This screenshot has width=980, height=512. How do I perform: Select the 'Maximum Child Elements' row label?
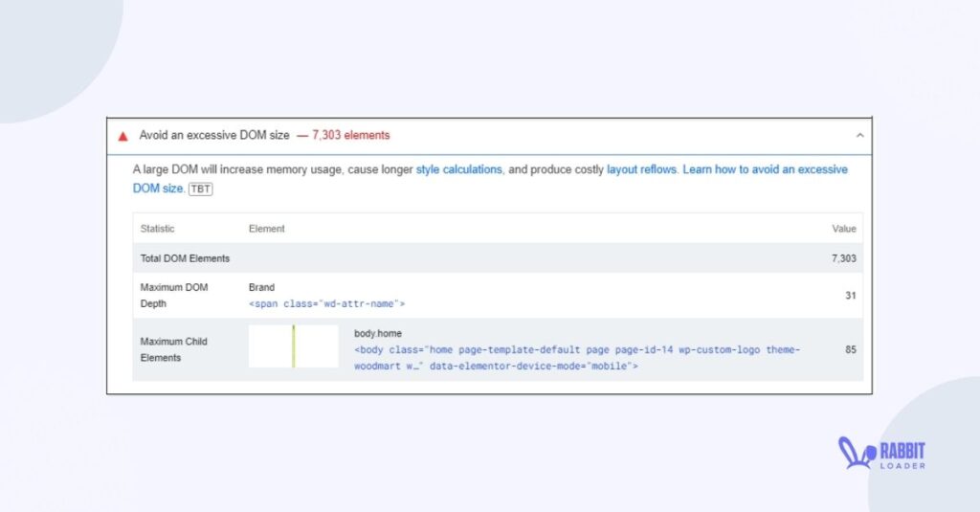tap(174, 349)
